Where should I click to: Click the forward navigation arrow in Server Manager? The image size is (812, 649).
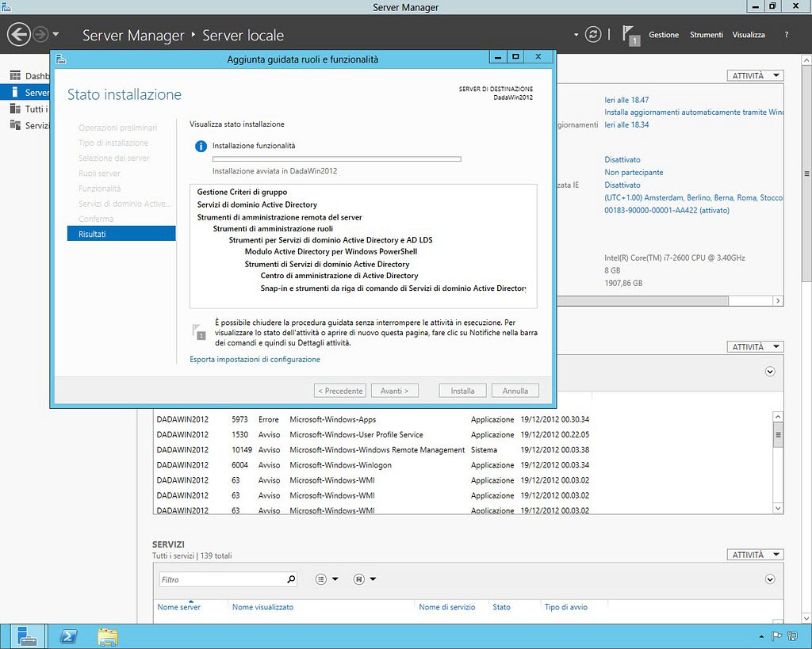40,35
